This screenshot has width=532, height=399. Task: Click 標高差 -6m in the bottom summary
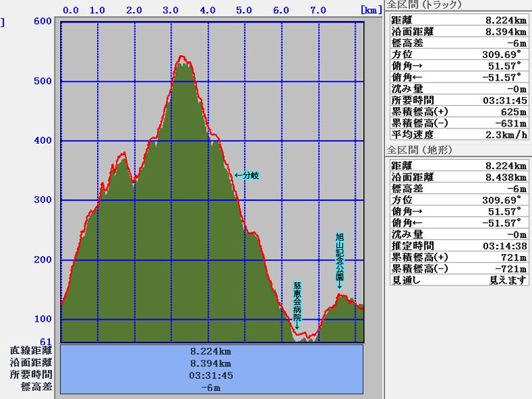(x=211, y=387)
